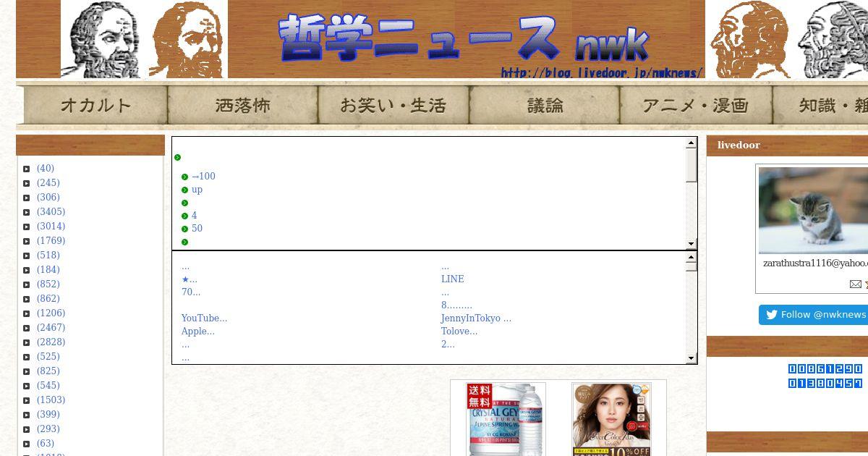This screenshot has width=868, height=456.
Task: Open category link with count (63)
Action: pyautogui.click(x=46, y=444)
